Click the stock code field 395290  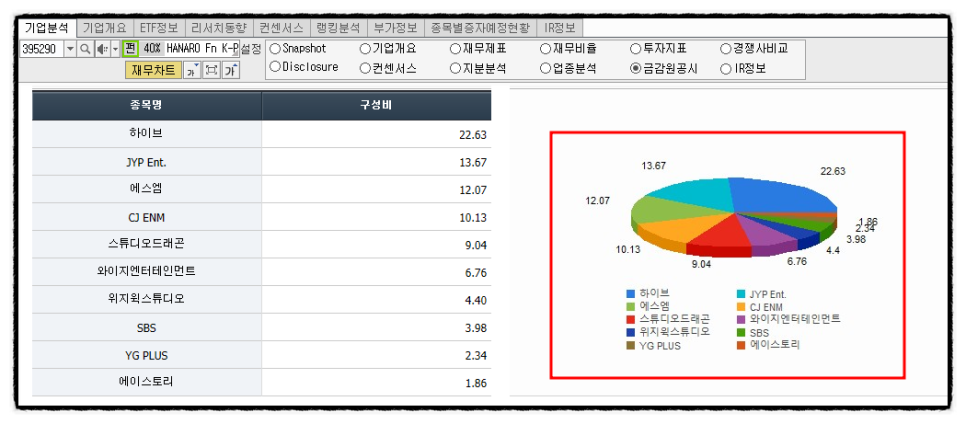click(42, 49)
